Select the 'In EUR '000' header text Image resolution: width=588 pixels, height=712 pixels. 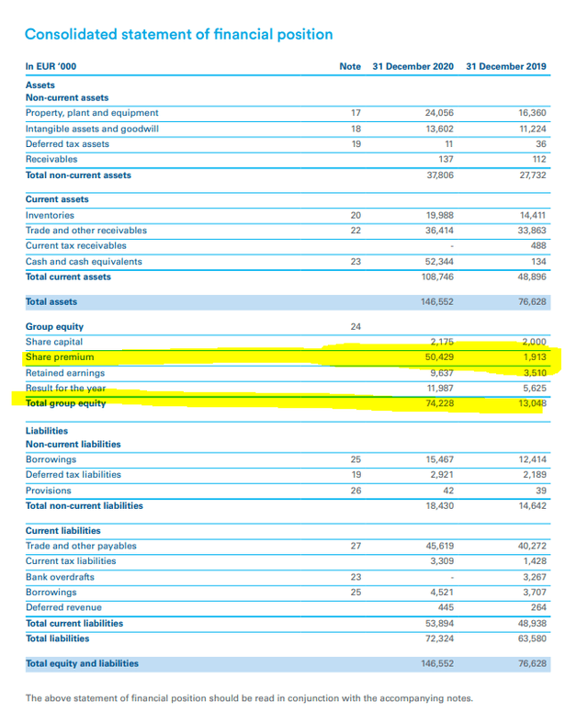[51, 66]
